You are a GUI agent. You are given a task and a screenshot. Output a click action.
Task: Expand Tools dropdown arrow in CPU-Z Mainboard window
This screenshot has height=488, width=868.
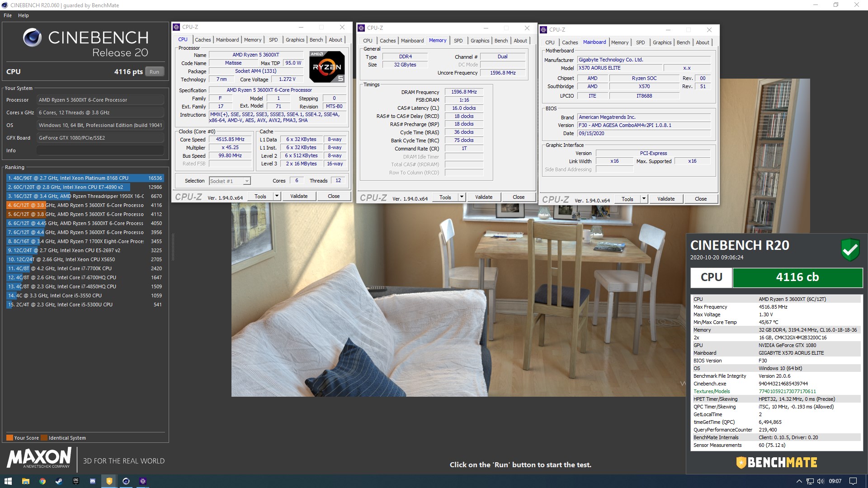644,199
